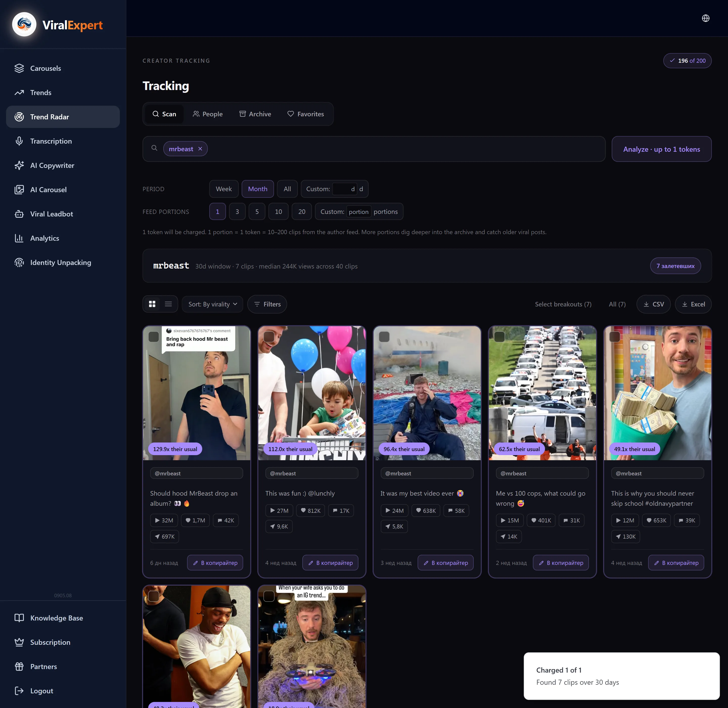Switch to list view
Screen dimensions: 728x708
(168, 304)
